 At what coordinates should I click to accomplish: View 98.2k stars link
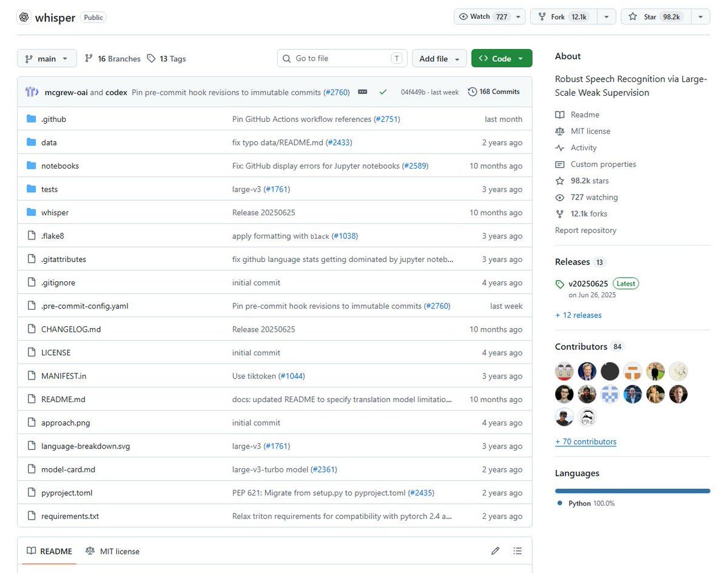point(582,181)
